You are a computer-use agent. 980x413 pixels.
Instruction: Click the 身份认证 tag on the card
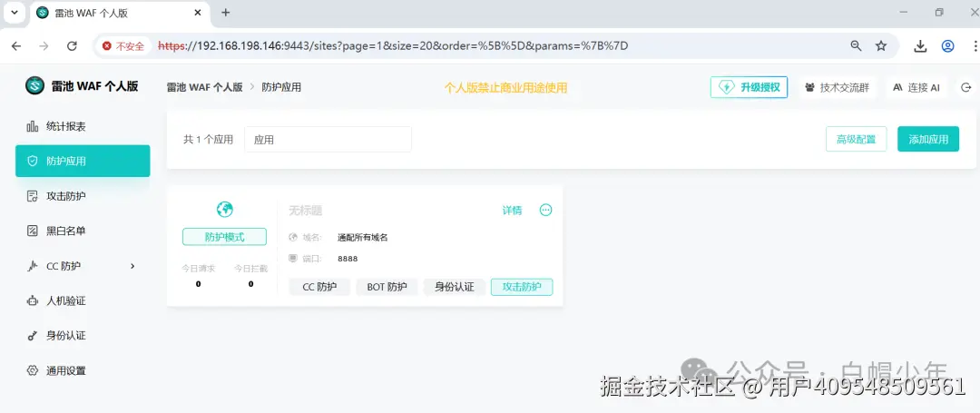[x=455, y=287]
